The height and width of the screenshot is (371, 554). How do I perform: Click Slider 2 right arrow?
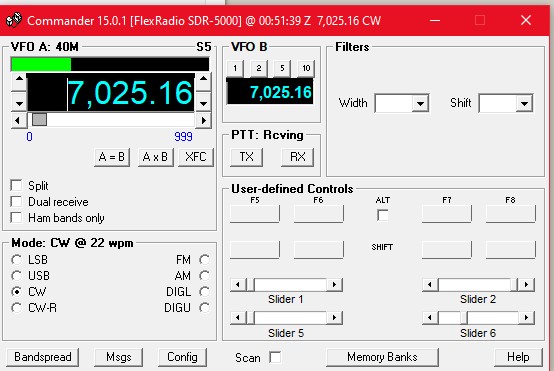[526, 284]
